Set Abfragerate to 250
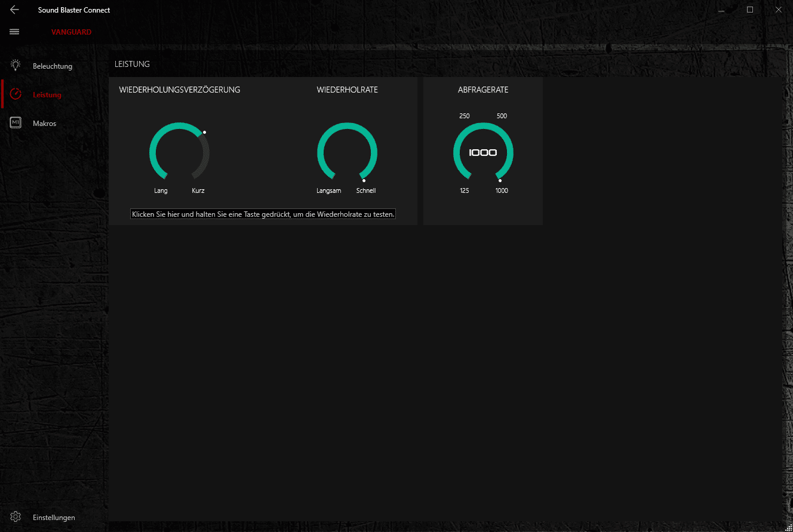The width and height of the screenshot is (793, 532). point(464,116)
